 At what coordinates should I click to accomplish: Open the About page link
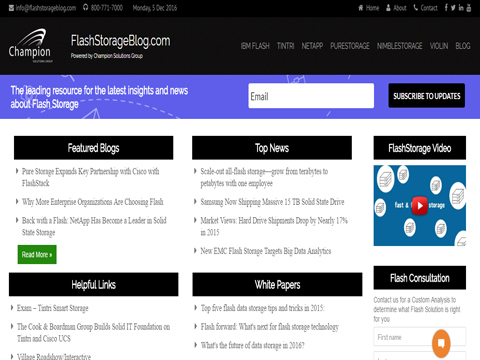tap(396, 8)
